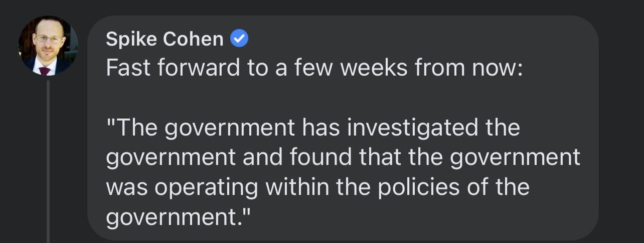
Task: Click the word "operating" in the comment
Action: coord(206,187)
